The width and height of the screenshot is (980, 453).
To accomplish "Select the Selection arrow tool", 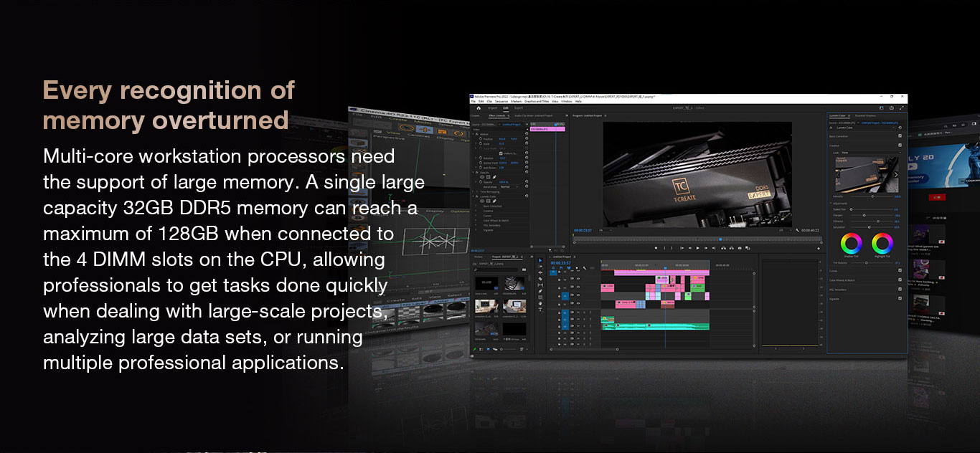I will point(541,261).
